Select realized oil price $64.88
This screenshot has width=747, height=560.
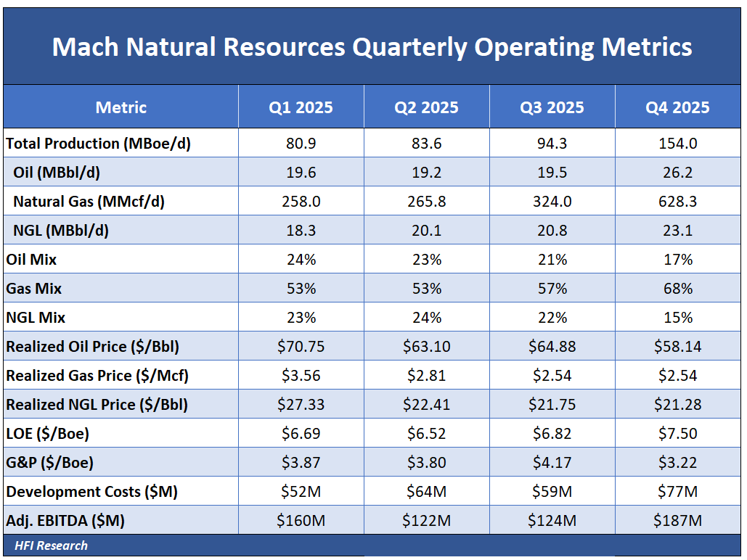(552, 347)
